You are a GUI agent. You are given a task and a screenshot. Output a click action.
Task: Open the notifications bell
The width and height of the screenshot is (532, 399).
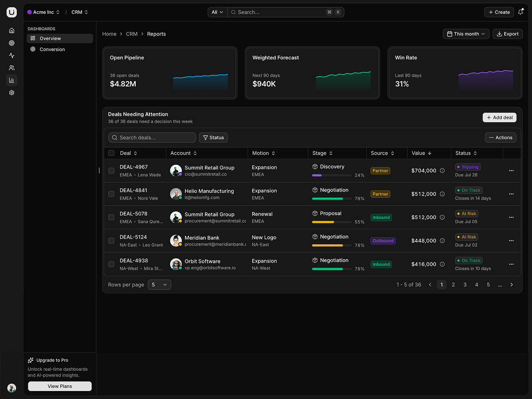tap(520, 12)
